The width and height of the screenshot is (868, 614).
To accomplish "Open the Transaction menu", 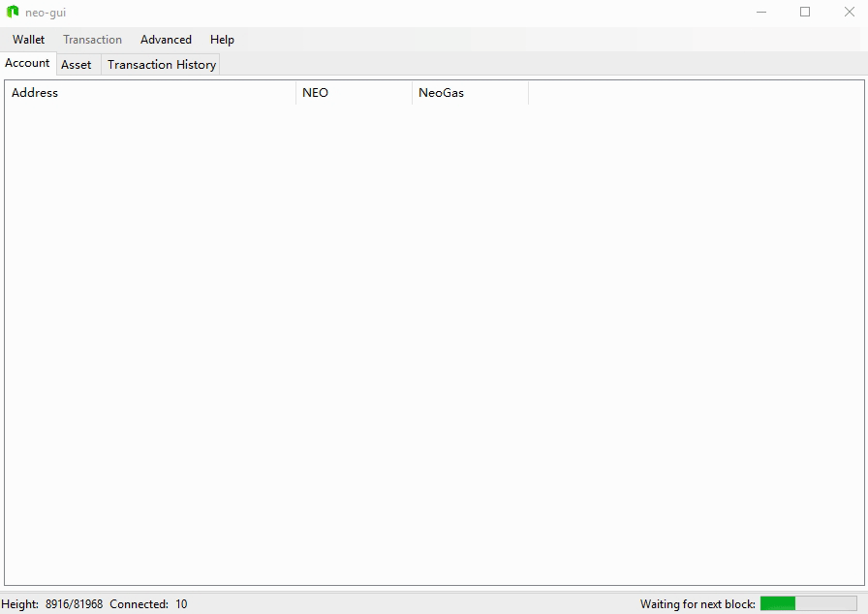I will [92, 40].
